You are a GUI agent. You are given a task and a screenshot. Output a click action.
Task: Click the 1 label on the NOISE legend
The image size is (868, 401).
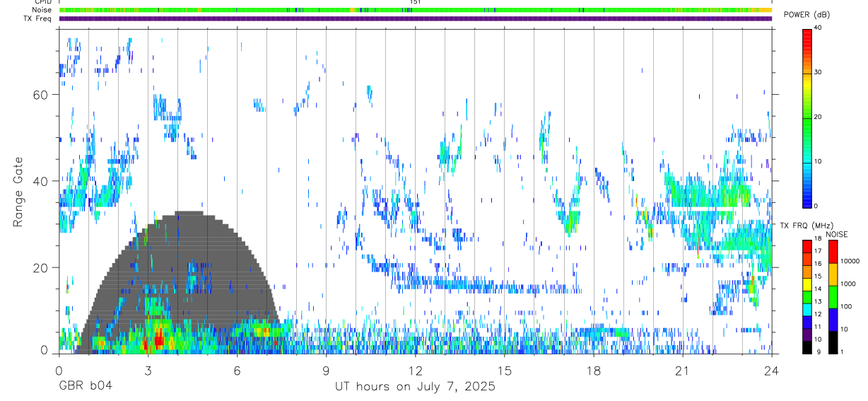[842, 351]
